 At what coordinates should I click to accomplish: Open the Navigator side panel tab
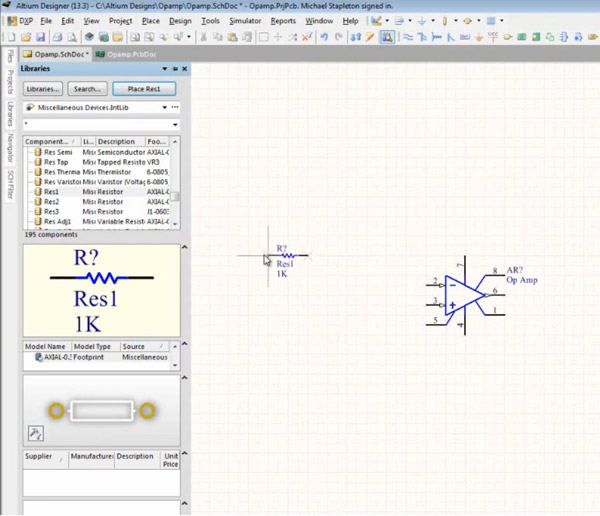pos(10,148)
